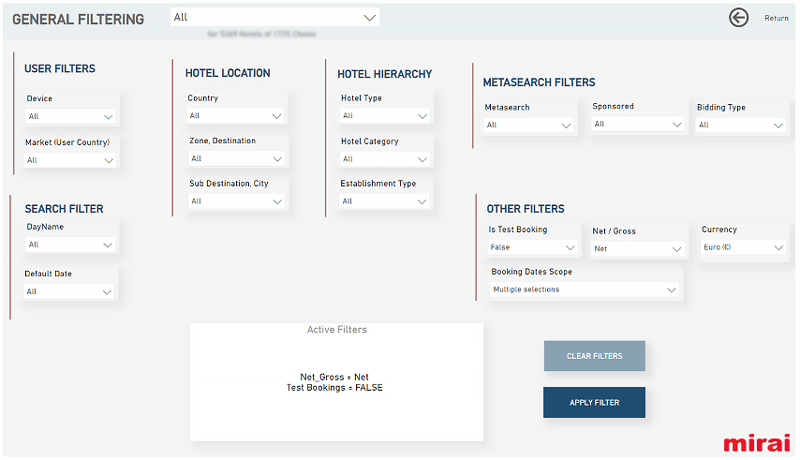This screenshot has width=800, height=460.
Task: Expand the Hotel Category dropdown
Action: (x=385, y=159)
